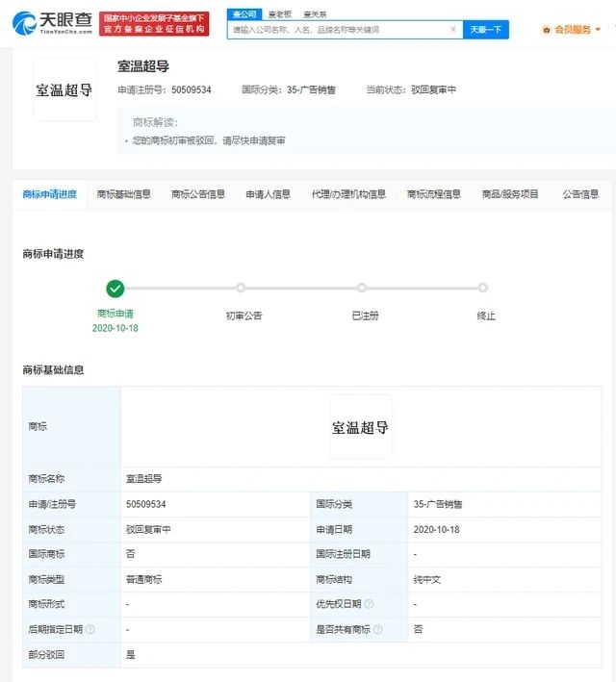Switch to the 查老板 search tab
This screenshot has height=682, width=616.
279,14
